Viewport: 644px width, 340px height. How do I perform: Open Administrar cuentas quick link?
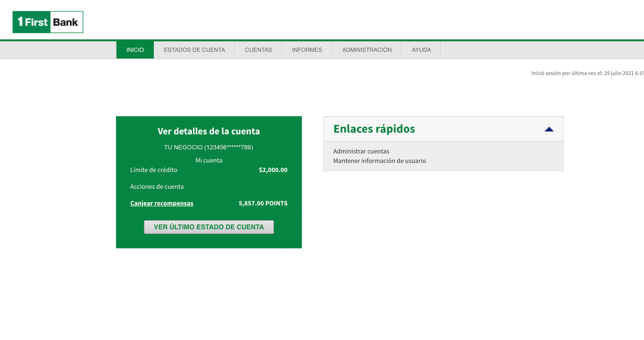pos(361,151)
